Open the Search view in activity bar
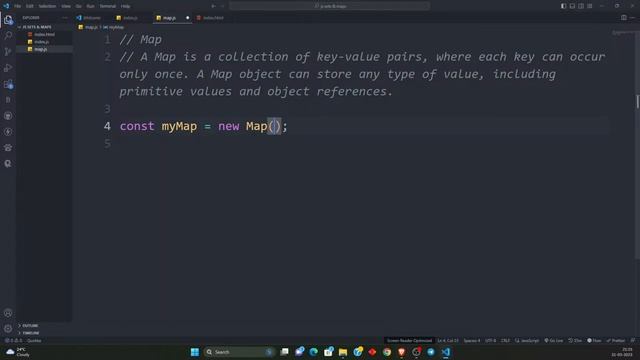 [x=8, y=36]
